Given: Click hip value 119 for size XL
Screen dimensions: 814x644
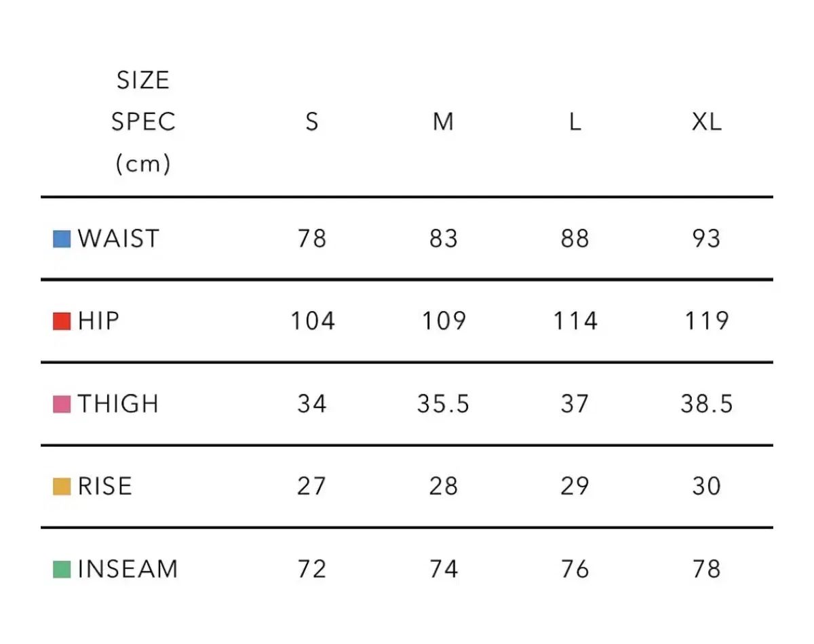Looking at the screenshot, I should coord(706,321).
